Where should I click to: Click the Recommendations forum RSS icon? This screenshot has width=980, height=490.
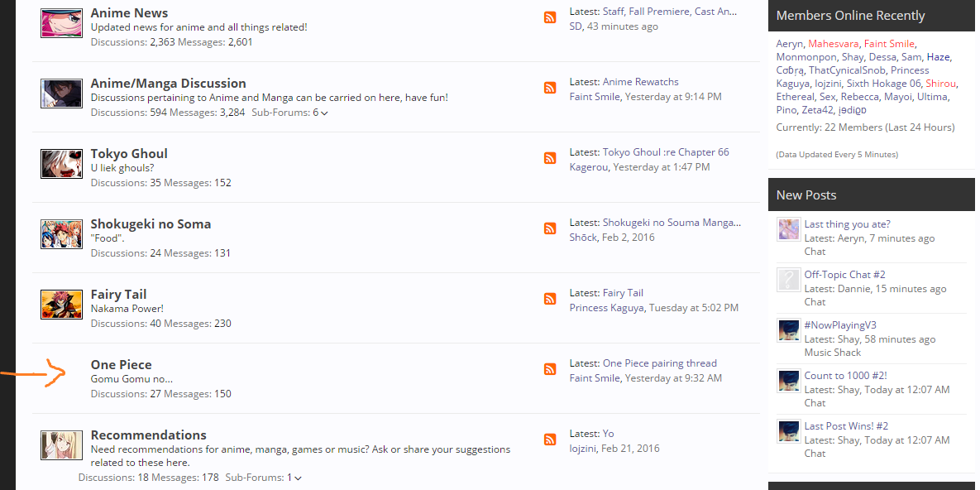pyautogui.click(x=550, y=440)
